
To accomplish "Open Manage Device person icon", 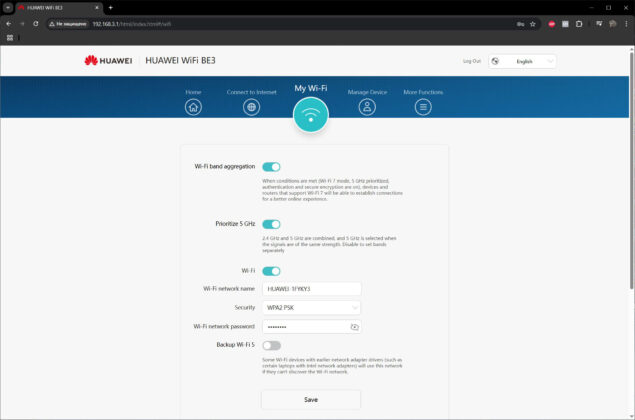I will (x=367, y=107).
